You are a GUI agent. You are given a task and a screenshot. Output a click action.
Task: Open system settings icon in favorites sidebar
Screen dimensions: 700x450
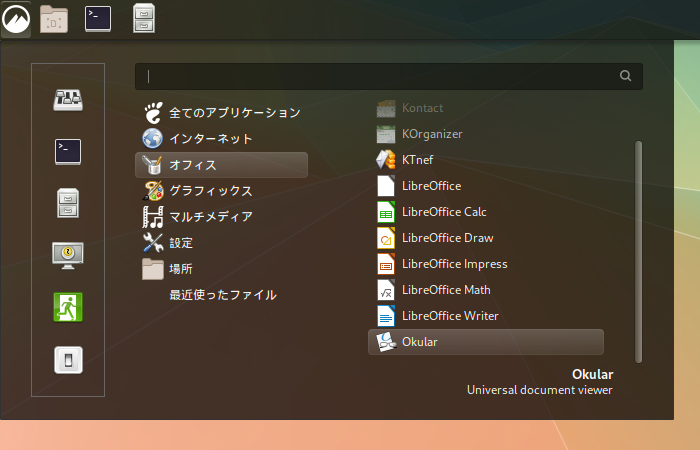pos(68,100)
